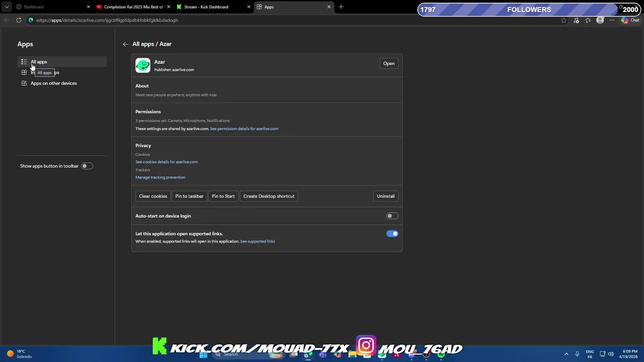Click Pin to taskbar button
This screenshot has width=644, height=362.
[x=189, y=196]
